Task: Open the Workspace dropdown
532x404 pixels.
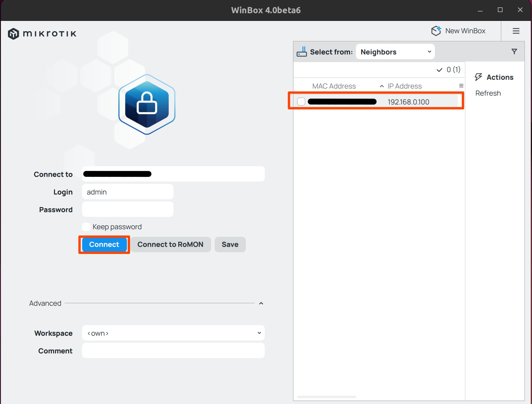Action: (x=173, y=333)
